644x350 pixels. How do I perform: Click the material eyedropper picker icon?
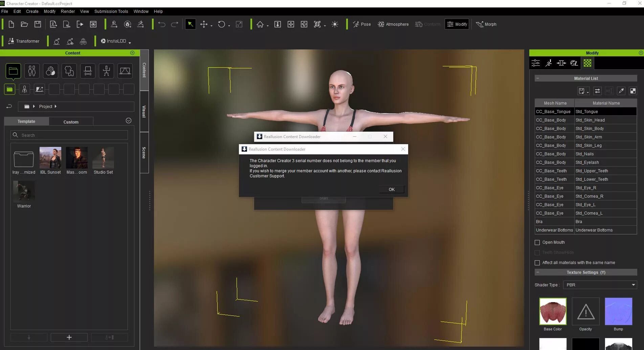click(x=621, y=91)
